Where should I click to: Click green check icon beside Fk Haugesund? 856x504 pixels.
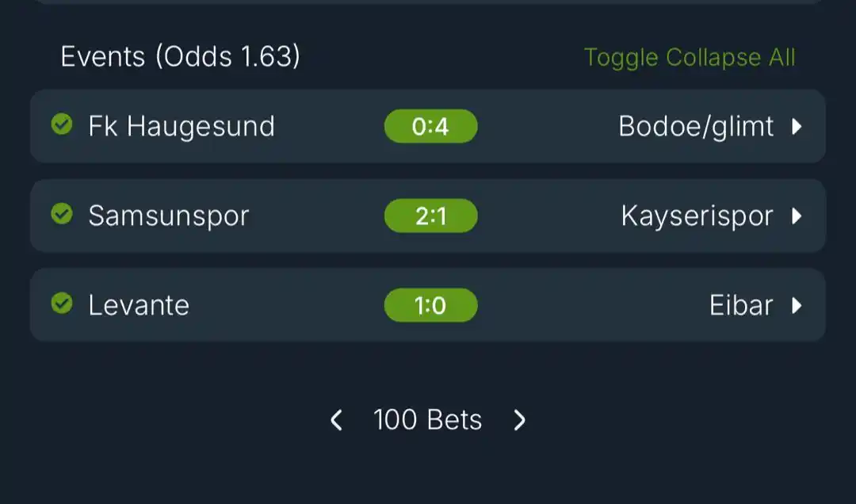point(62,124)
